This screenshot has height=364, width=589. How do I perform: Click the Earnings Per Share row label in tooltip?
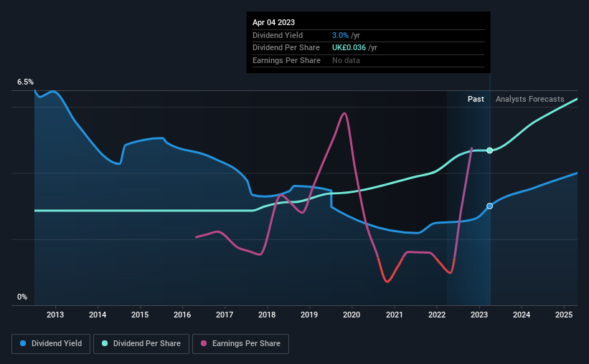287,60
